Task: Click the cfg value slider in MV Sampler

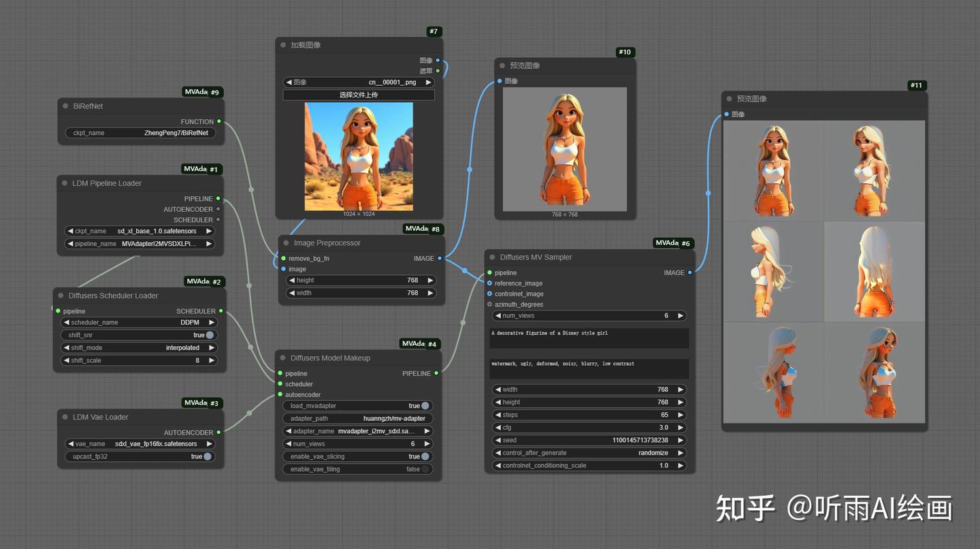Action: [589, 427]
